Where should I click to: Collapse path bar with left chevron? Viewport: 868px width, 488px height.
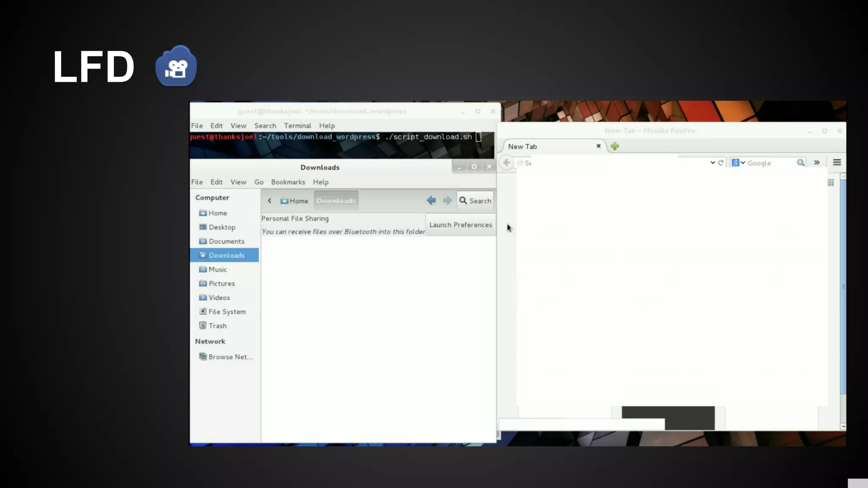[x=270, y=201]
